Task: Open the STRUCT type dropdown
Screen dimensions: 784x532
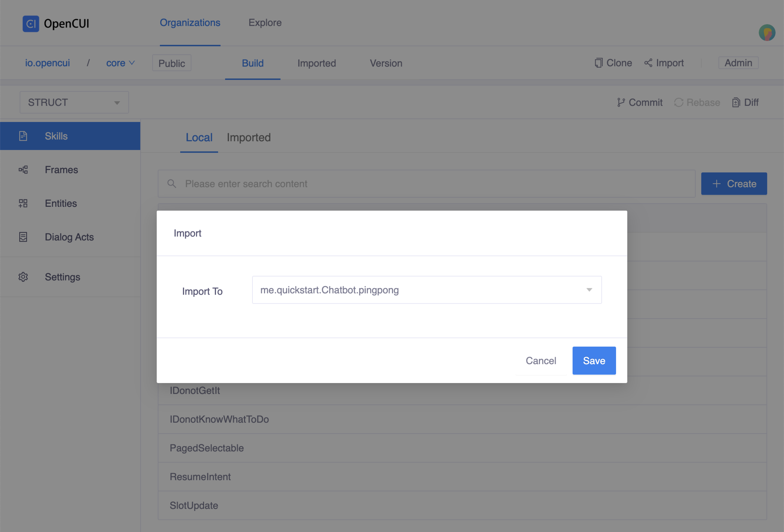Action: (x=74, y=102)
